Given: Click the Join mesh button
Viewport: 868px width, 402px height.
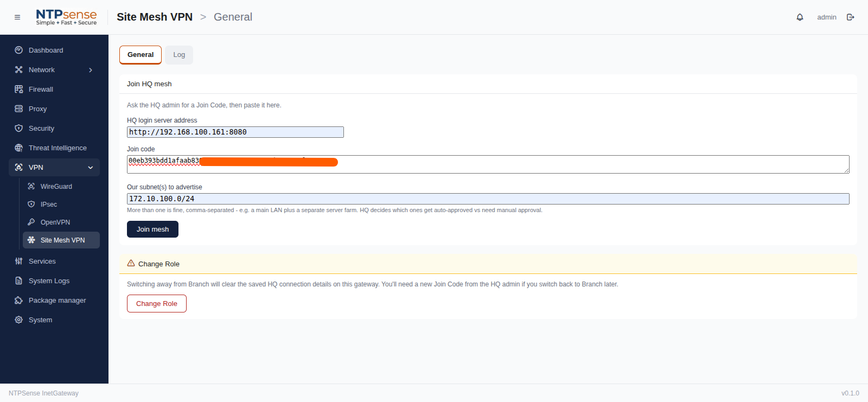Looking at the screenshot, I should (x=152, y=229).
